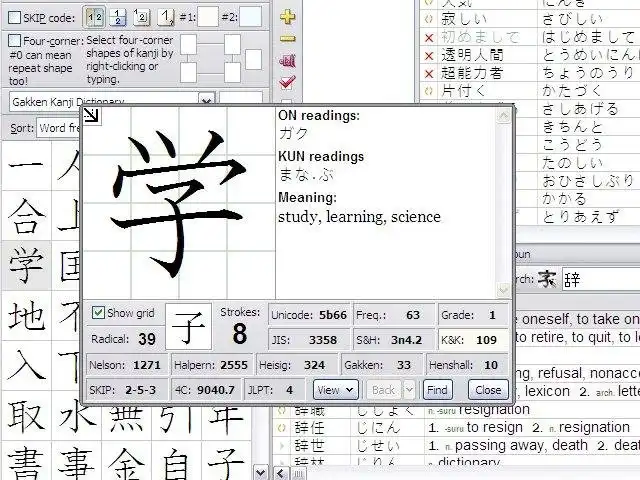Open the Sort dropdown
Image resolution: width=640 pixels, height=480 pixels.
[59, 128]
